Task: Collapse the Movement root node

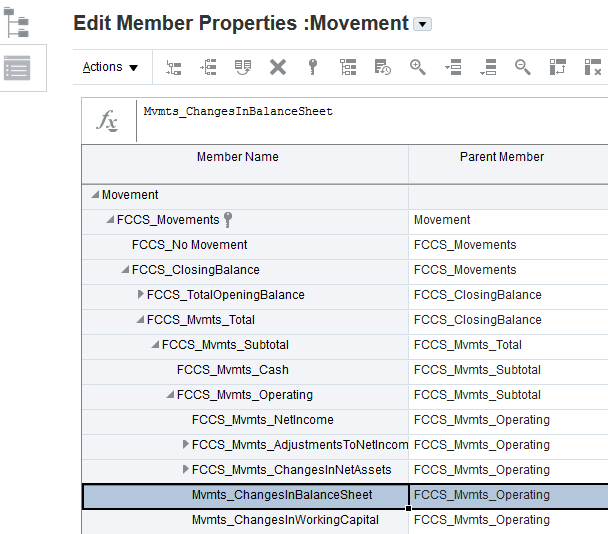Action: click(95, 194)
